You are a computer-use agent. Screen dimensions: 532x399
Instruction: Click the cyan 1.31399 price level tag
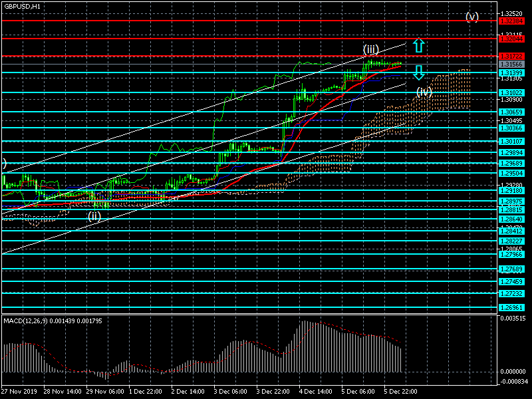tap(511, 73)
